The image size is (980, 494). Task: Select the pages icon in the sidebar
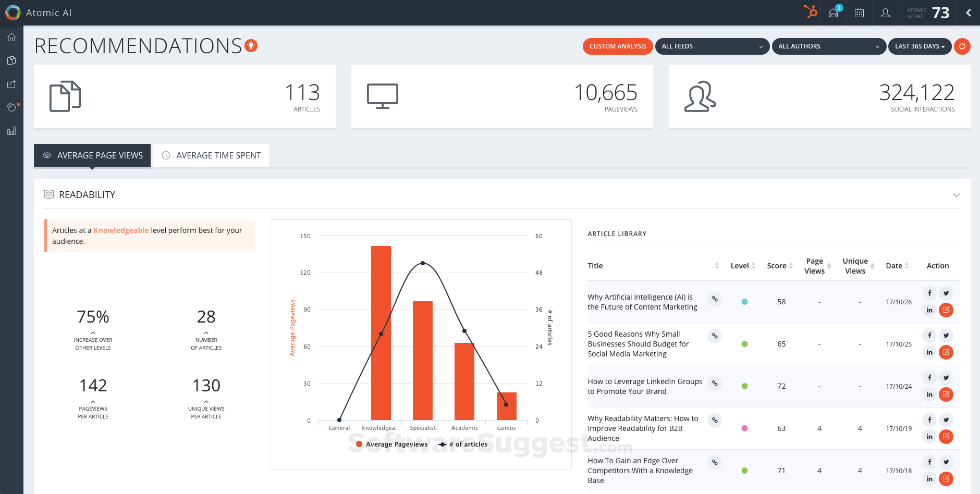(x=11, y=60)
